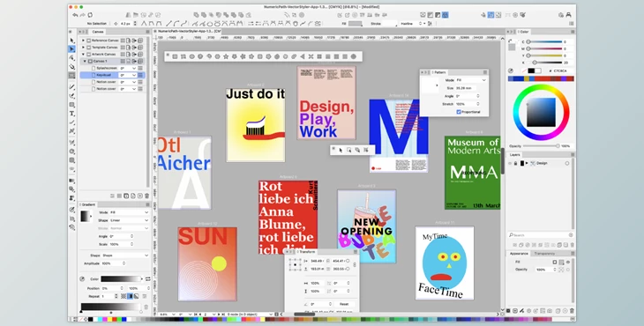The image size is (644, 326).
Task: Toggle visibility eye of the Design layer
Action: tap(510, 163)
